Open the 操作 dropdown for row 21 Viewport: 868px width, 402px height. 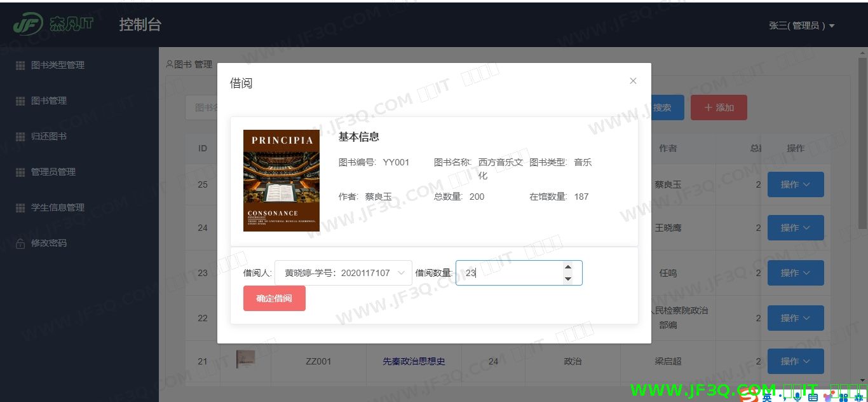(796, 361)
